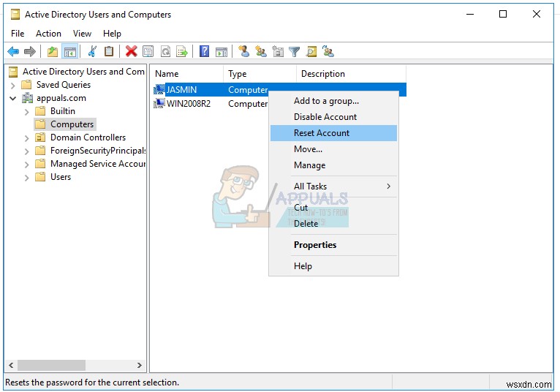The height and width of the screenshot is (392, 560).
Task: Create a new group via toolbar icon
Action: 261,51
